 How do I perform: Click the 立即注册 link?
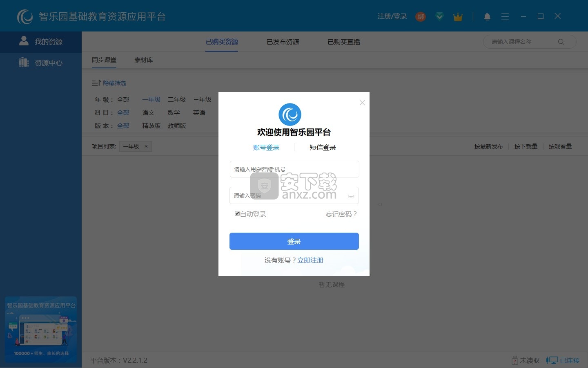(x=310, y=260)
